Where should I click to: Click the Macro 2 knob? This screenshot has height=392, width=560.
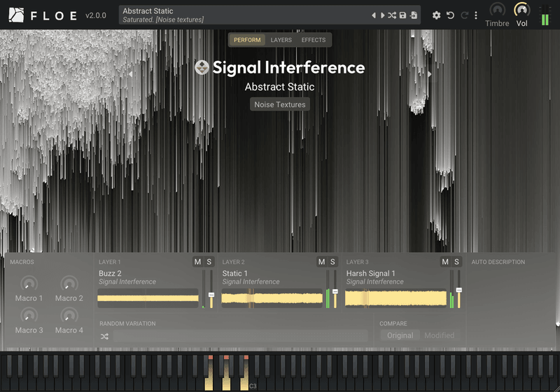click(69, 283)
